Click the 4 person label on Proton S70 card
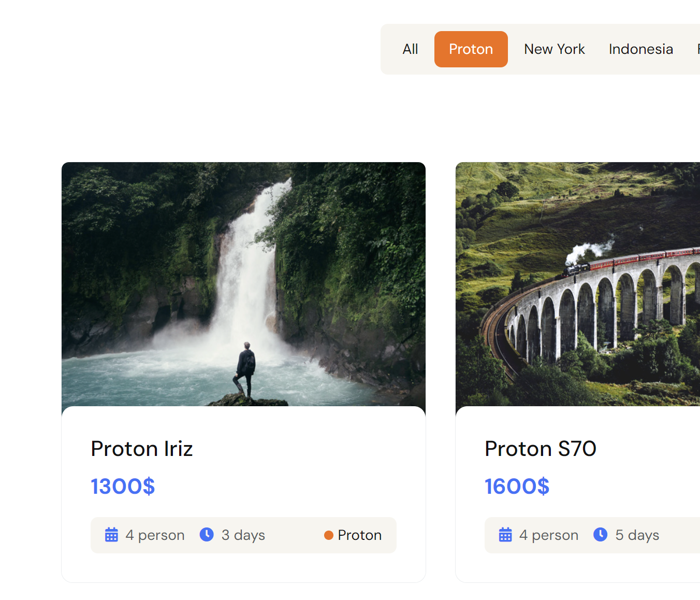700x600 pixels. [x=549, y=535]
